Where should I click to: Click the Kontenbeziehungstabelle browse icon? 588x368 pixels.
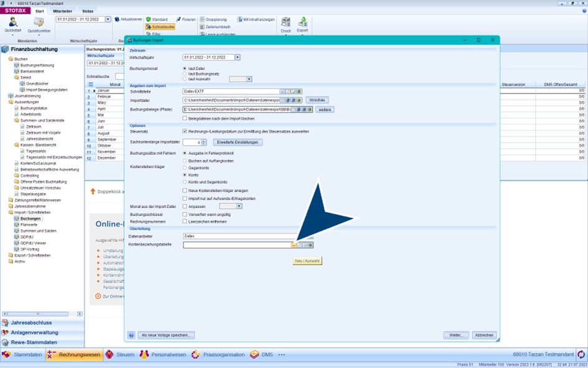tap(294, 245)
